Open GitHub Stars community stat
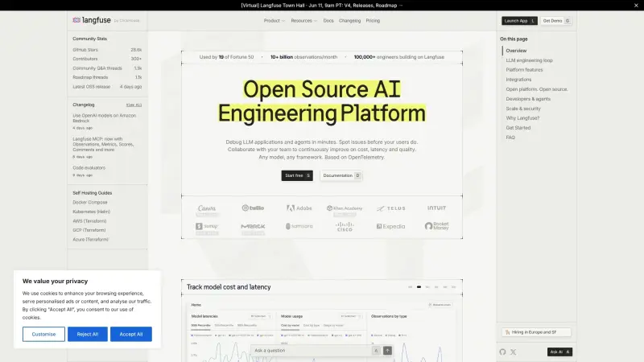This screenshot has height=362, width=644. (107, 50)
